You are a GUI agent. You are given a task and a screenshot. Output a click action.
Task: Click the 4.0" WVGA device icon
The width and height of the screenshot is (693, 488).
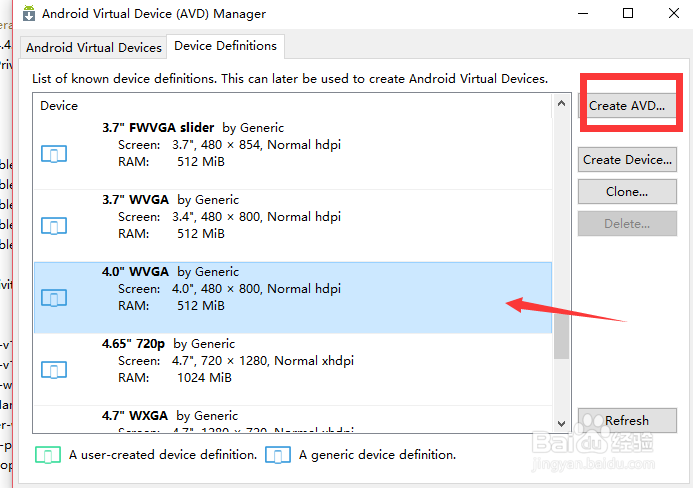(54, 298)
